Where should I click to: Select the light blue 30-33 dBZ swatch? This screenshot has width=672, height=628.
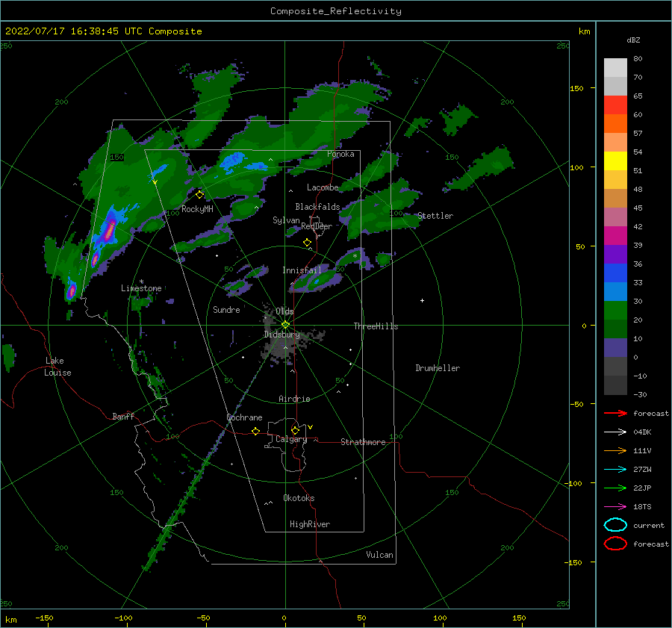[x=615, y=292]
